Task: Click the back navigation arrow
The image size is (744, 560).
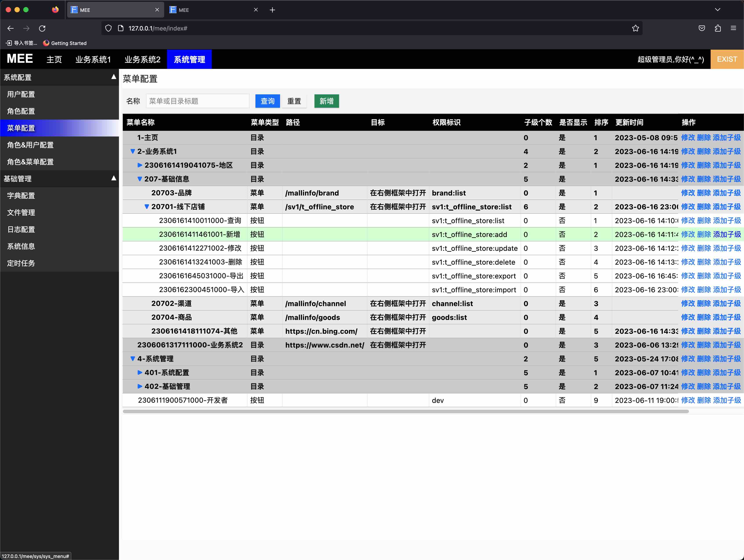Action: tap(11, 29)
